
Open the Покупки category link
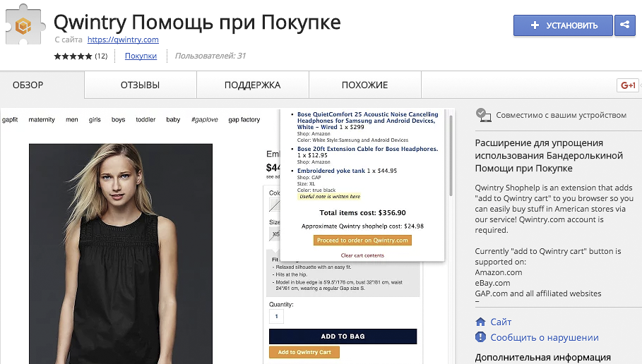[x=141, y=56]
